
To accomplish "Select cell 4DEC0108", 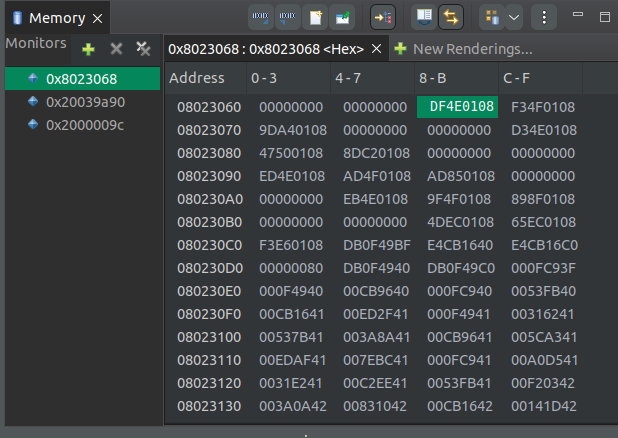I will (x=460, y=222).
